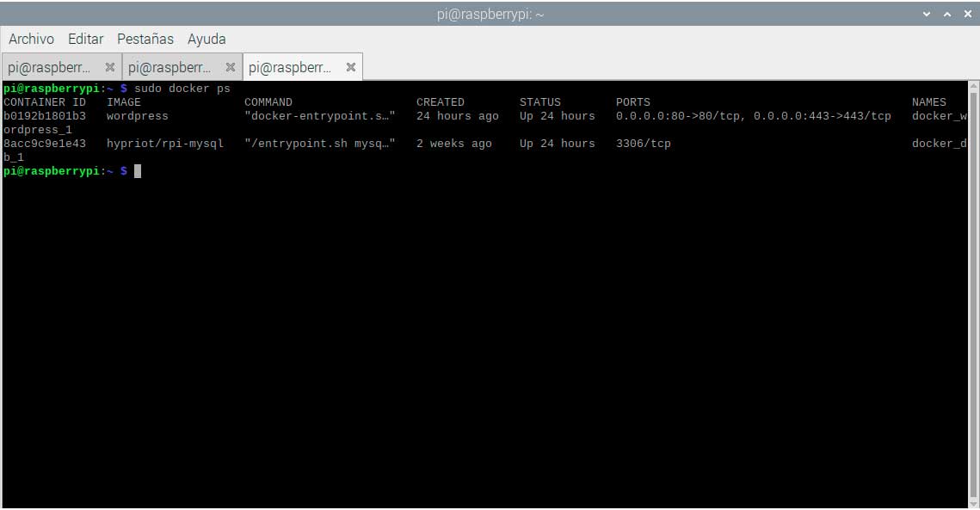Image resolution: width=980 pixels, height=510 pixels.
Task: Click the CONTAINER ID column header
Action: (x=45, y=101)
